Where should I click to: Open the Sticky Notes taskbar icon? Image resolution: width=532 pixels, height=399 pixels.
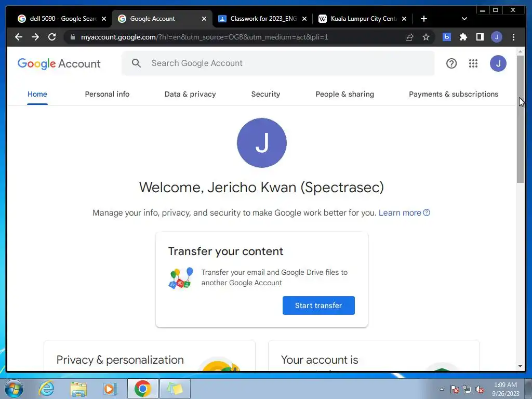pyautogui.click(x=175, y=389)
